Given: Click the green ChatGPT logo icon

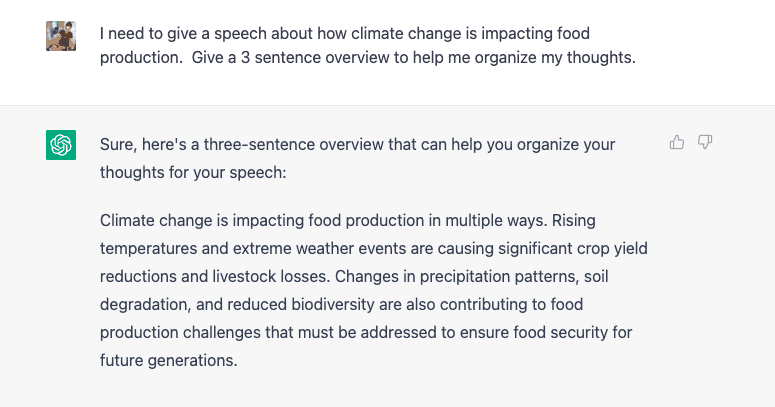Looking at the screenshot, I should (61, 145).
